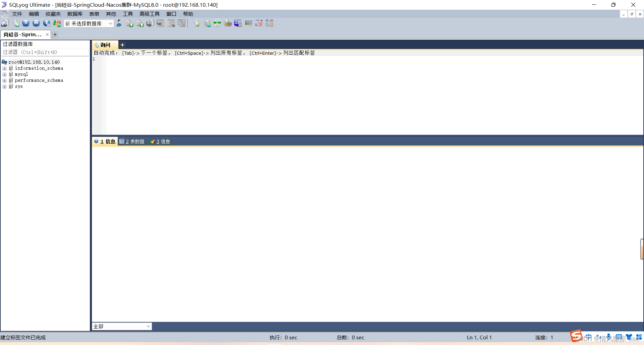644x345 pixels.
Task: Click database icon with green down arrow
Action: (x=129, y=23)
